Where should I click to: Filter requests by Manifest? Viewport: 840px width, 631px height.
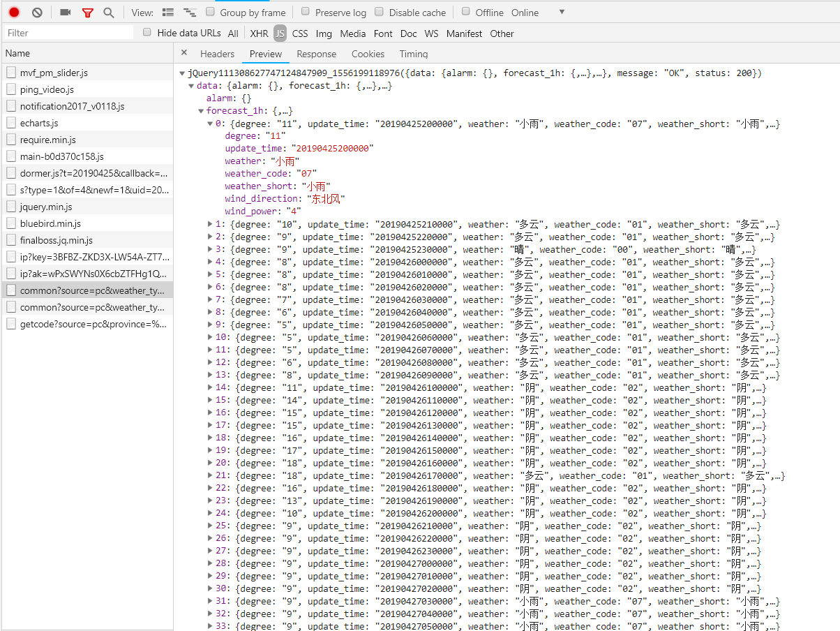point(464,34)
